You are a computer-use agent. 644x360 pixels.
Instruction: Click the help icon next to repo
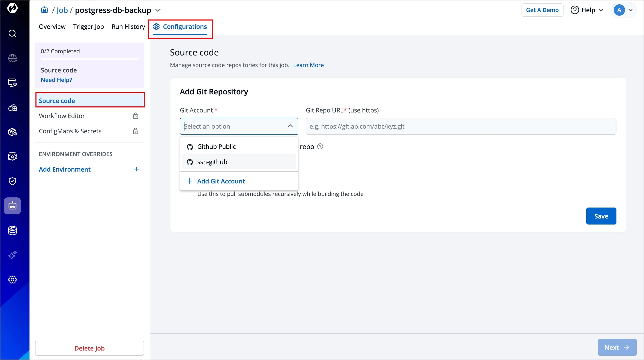coord(320,146)
